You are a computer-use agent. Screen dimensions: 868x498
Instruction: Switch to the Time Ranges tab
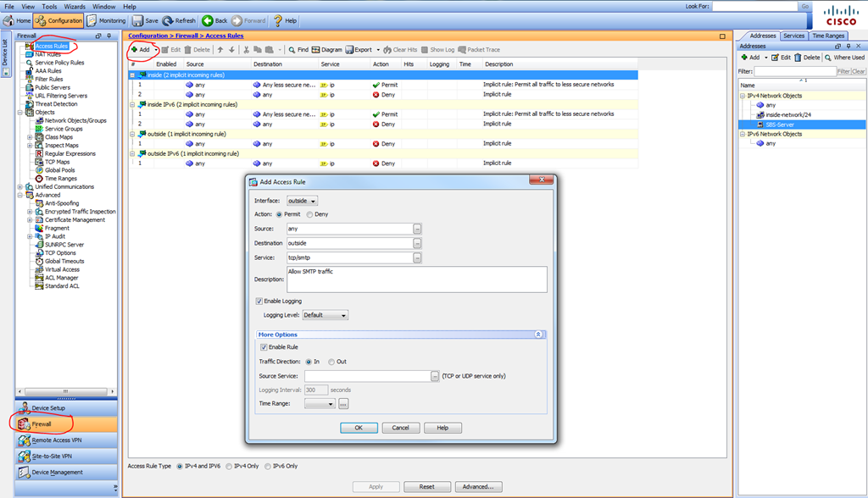[828, 36]
